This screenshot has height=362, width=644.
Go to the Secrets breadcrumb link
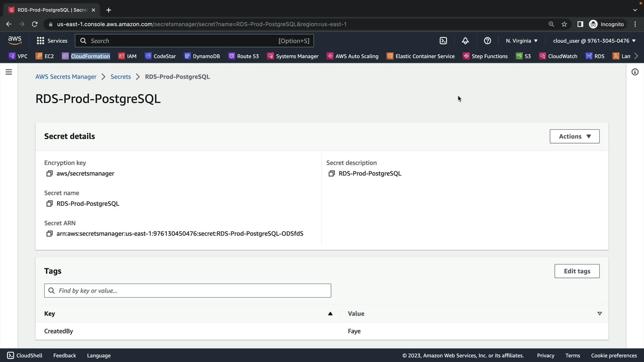120,77
